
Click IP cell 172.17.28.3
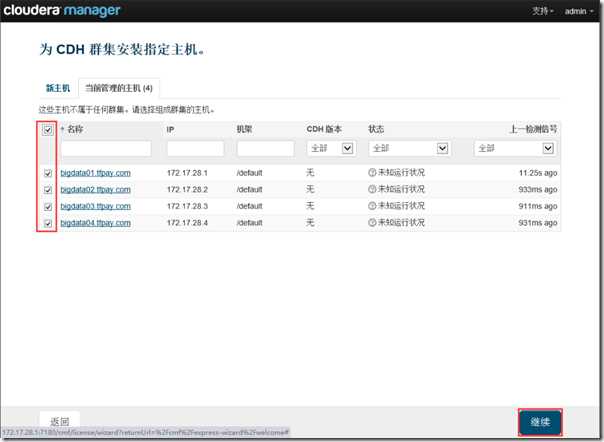tap(187, 206)
